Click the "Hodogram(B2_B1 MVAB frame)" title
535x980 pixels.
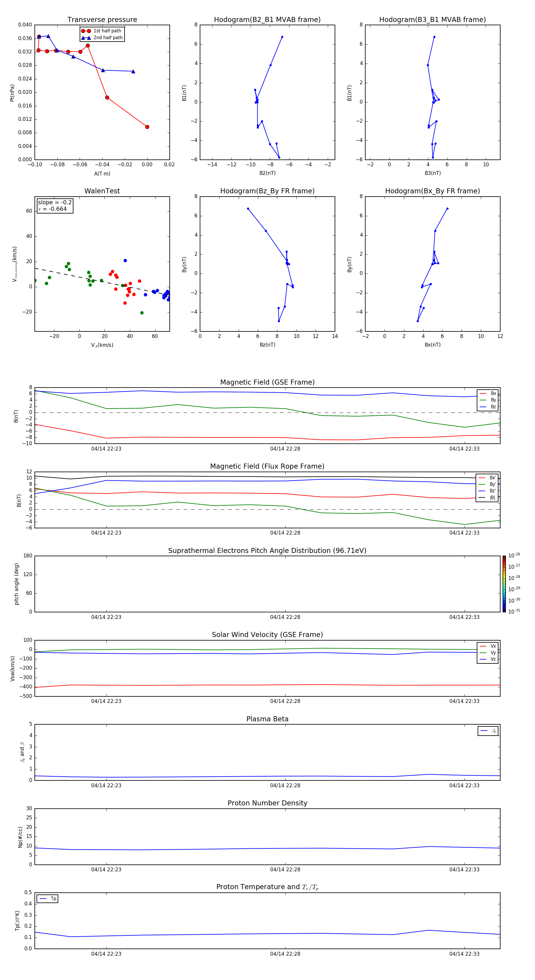pyautogui.click(x=267, y=20)
